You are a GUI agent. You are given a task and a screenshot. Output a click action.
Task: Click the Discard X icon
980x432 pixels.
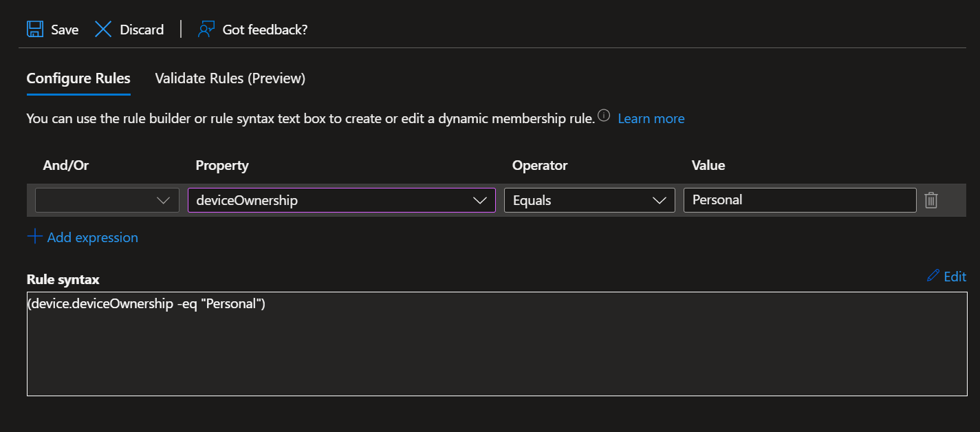[103, 29]
